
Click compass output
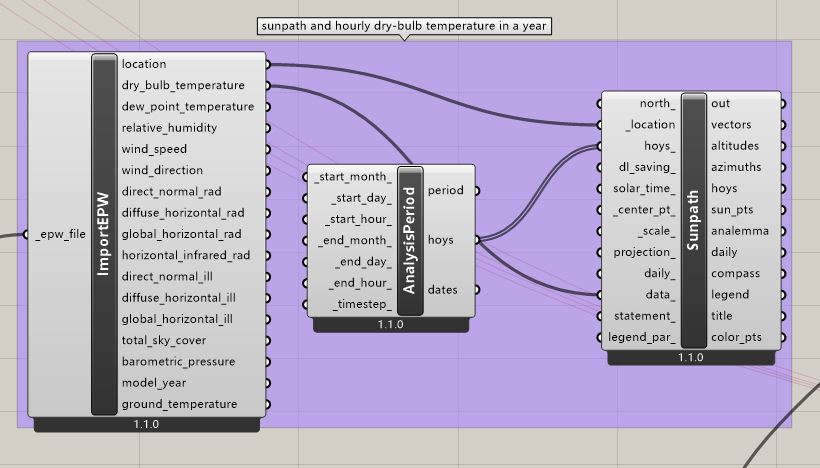(735, 273)
